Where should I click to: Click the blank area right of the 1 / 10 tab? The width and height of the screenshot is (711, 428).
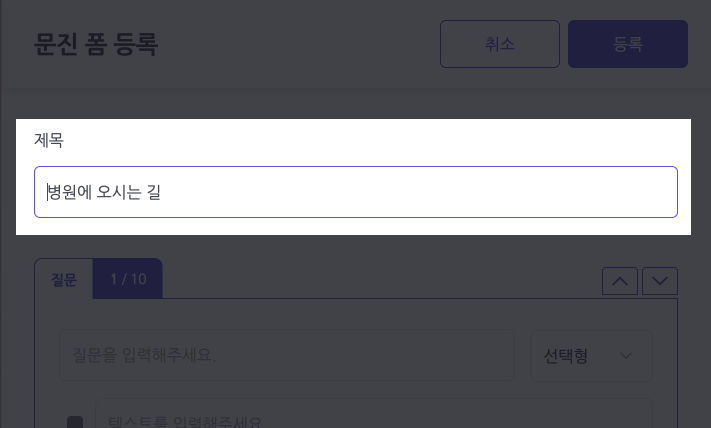click(x=381, y=279)
